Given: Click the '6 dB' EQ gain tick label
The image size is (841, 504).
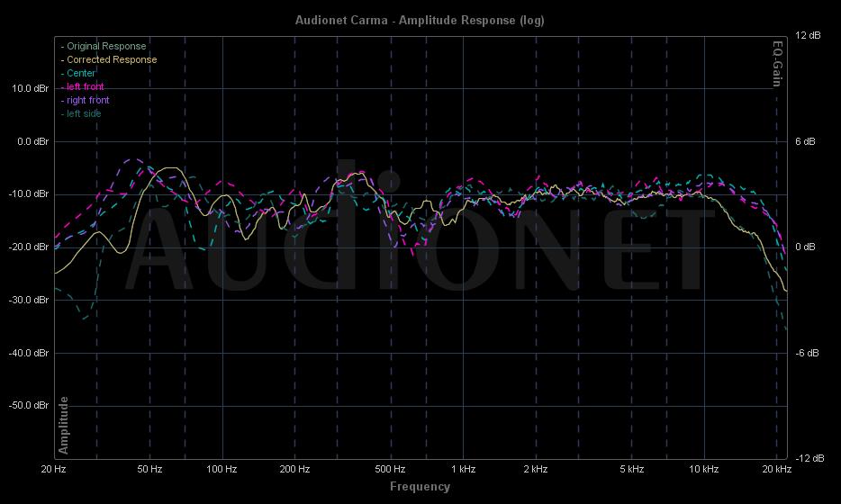Looking at the screenshot, I should 805,141.
